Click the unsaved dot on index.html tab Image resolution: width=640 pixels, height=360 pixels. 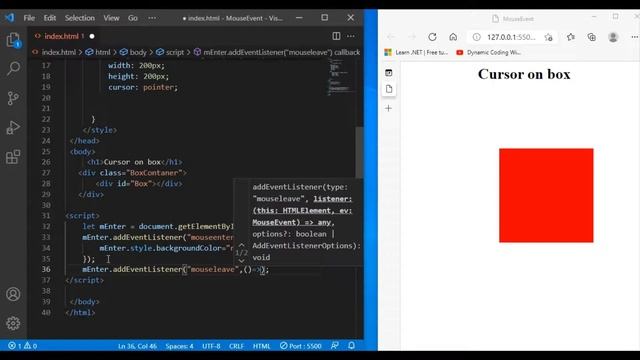(92, 36)
